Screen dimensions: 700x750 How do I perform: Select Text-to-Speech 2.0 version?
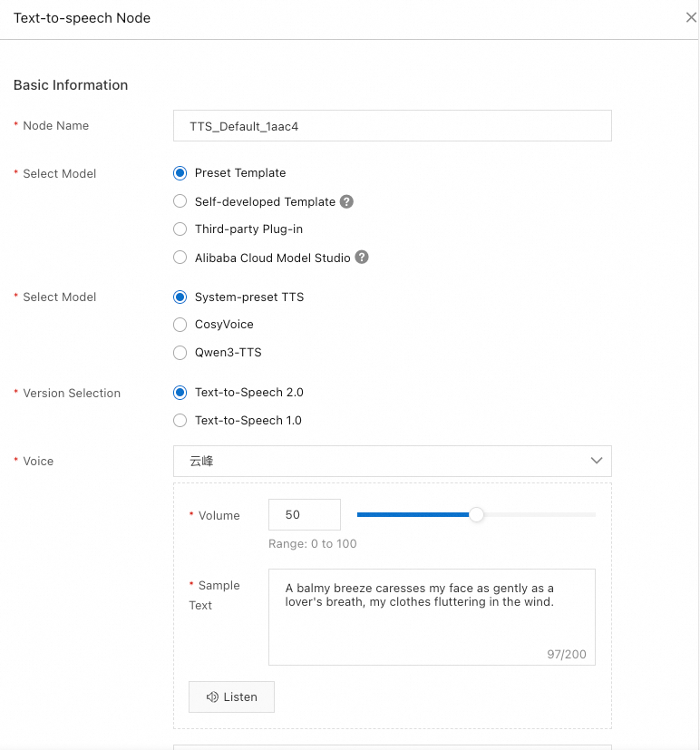tap(180, 394)
